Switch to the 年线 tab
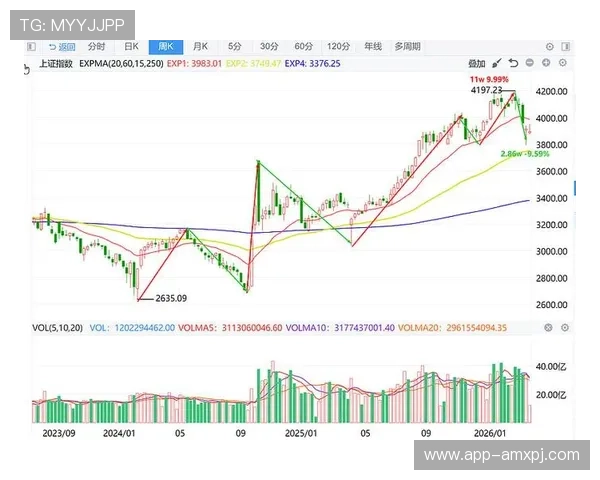 (373, 47)
